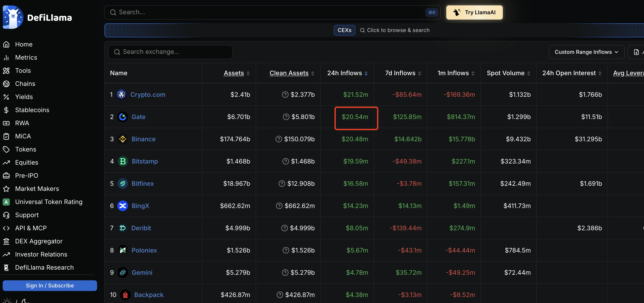Click the Backpack exchange logo
Screen dimensions: 644x303
[125, 295]
